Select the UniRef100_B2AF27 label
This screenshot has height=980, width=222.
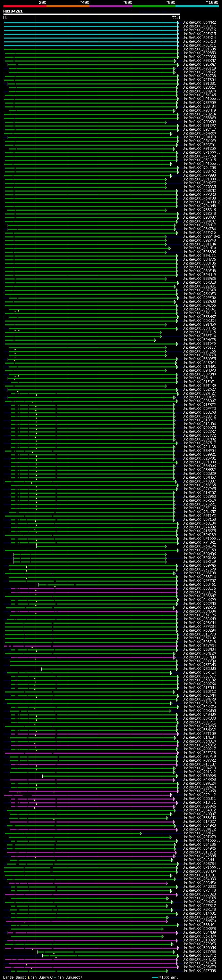click(x=199, y=394)
